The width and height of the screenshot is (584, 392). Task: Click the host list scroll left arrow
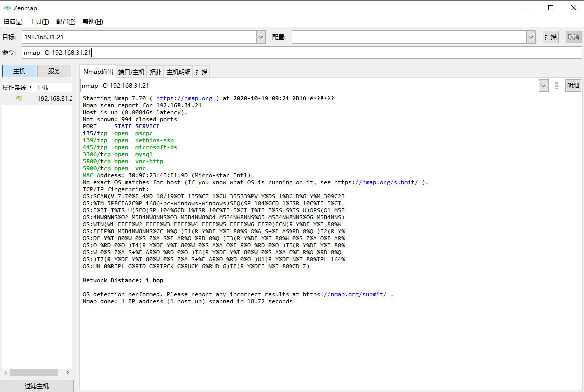(x=6, y=372)
